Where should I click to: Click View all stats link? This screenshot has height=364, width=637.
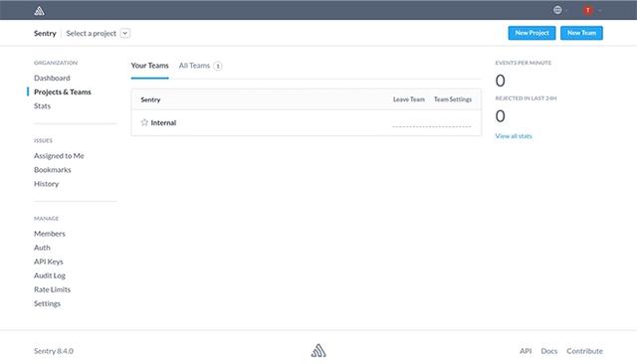point(514,136)
